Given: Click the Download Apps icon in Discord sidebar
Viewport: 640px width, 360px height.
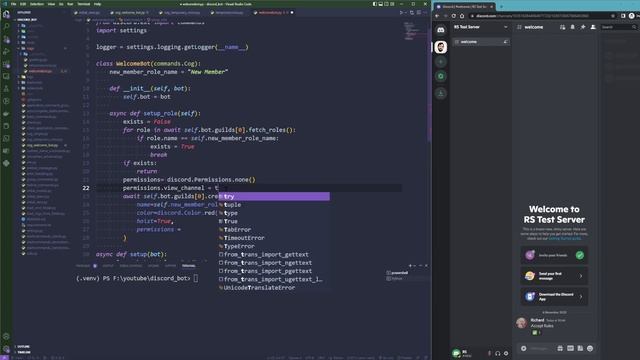Looking at the screenshot, I should coord(440,93).
